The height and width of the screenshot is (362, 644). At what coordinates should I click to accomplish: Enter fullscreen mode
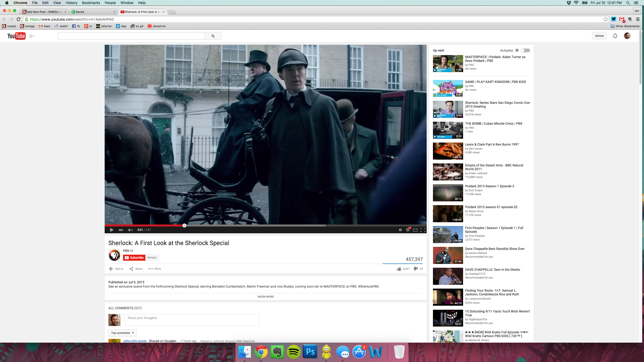[423, 230]
